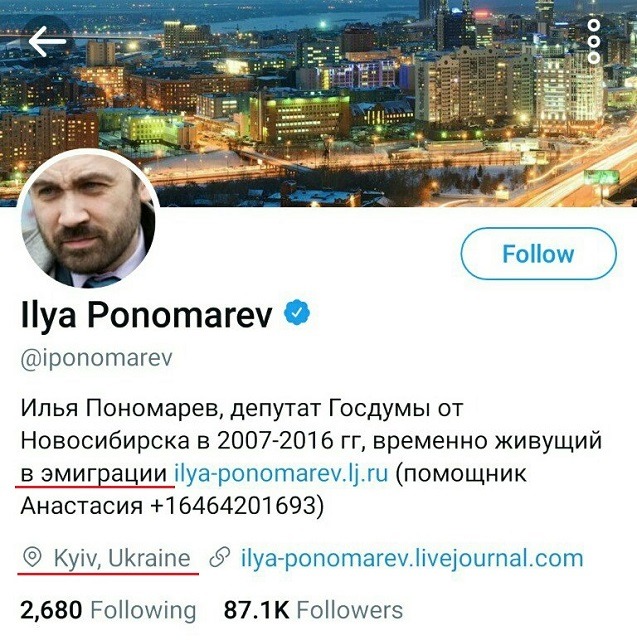The image size is (637, 640).
Task: Tap the Russian bio text starting Илья Пономарев
Action: click(x=311, y=457)
